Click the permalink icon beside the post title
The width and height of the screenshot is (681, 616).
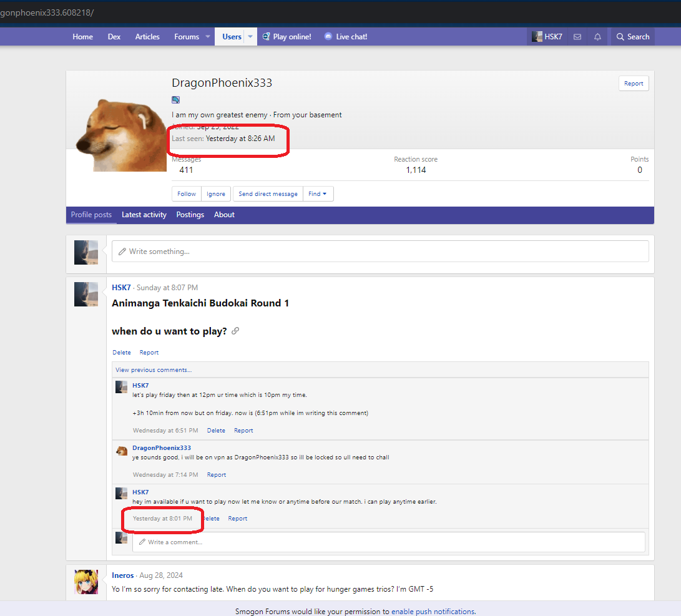coord(235,331)
